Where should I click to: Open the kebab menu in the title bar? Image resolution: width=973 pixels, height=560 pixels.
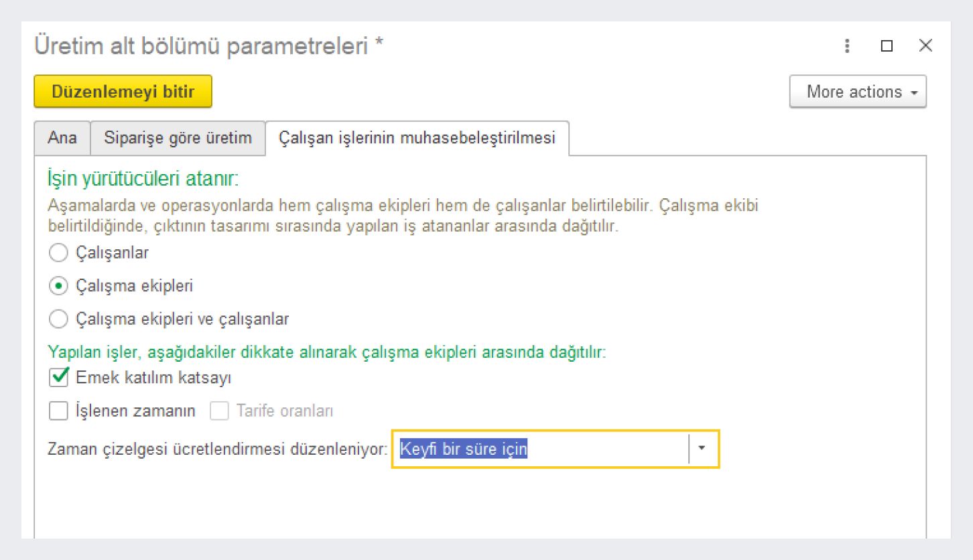(x=848, y=46)
